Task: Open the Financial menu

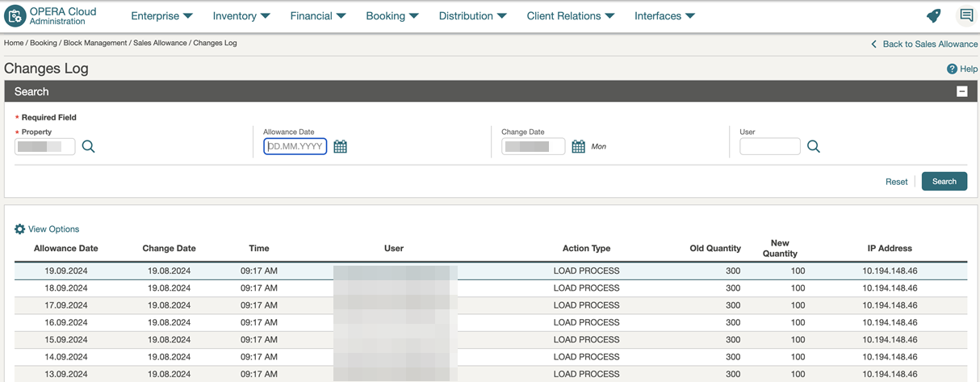Action: coord(318,15)
